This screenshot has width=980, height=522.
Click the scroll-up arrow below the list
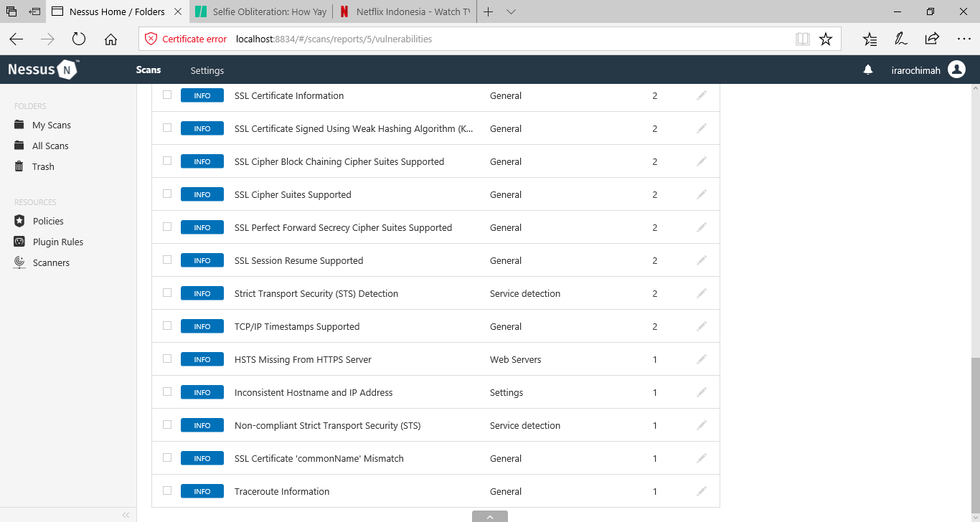click(490, 516)
